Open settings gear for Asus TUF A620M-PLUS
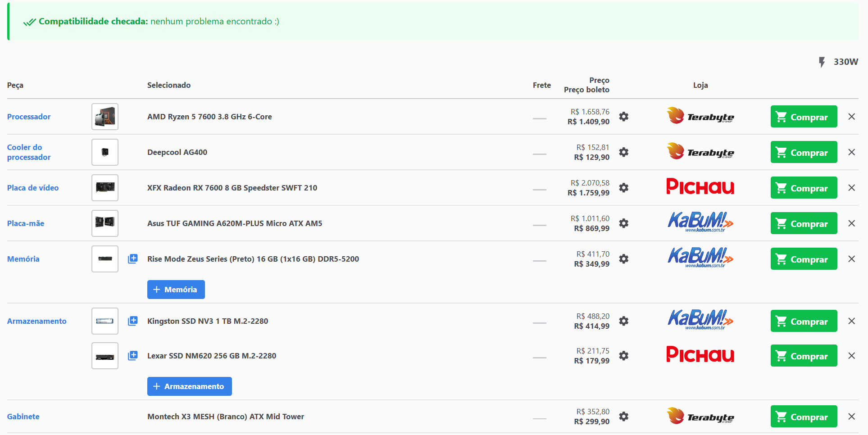Image resolution: width=868 pixels, height=435 pixels. [x=624, y=223]
